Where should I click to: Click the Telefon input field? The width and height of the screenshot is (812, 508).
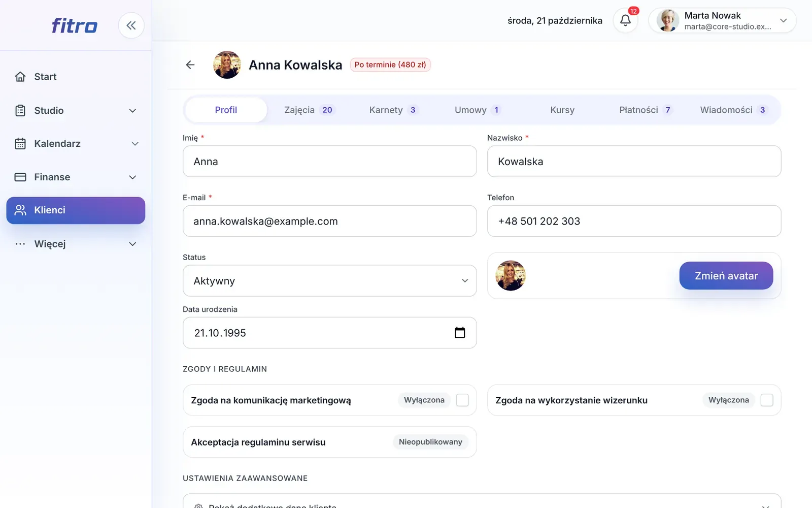[634, 221]
